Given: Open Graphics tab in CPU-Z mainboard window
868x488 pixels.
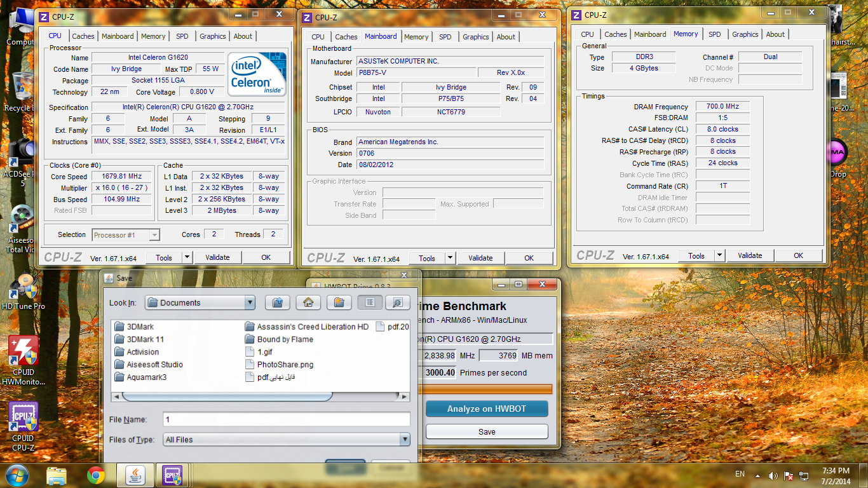Looking at the screenshot, I should pyautogui.click(x=476, y=37).
